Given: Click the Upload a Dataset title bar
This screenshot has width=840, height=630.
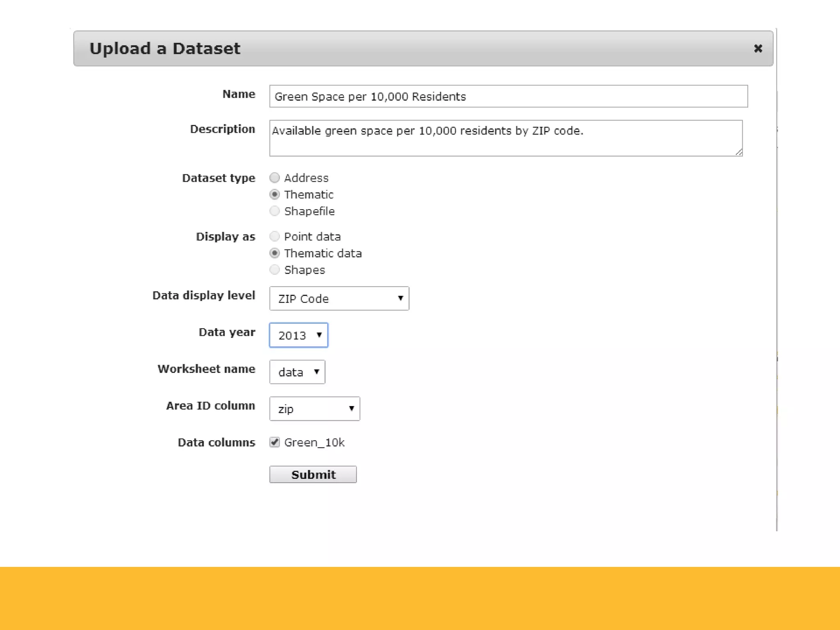Looking at the screenshot, I should coord(410,48).
